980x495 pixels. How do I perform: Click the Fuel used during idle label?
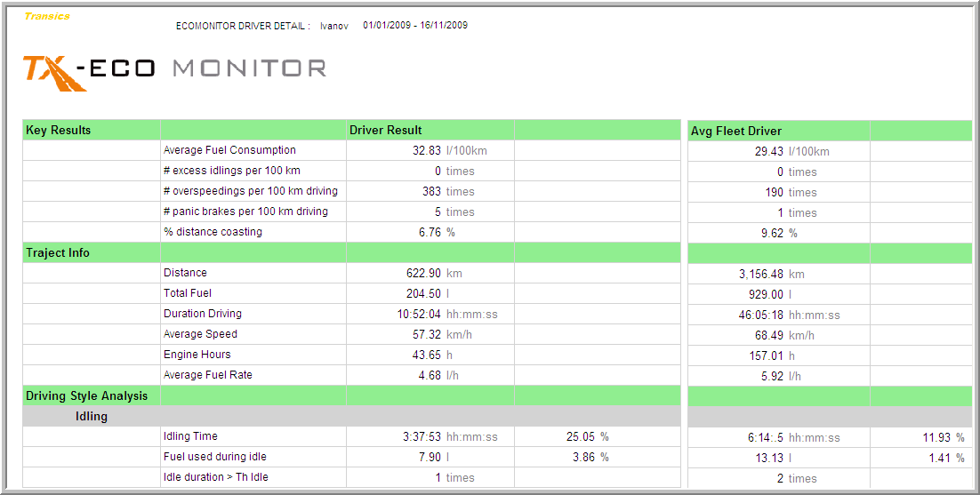215,457
